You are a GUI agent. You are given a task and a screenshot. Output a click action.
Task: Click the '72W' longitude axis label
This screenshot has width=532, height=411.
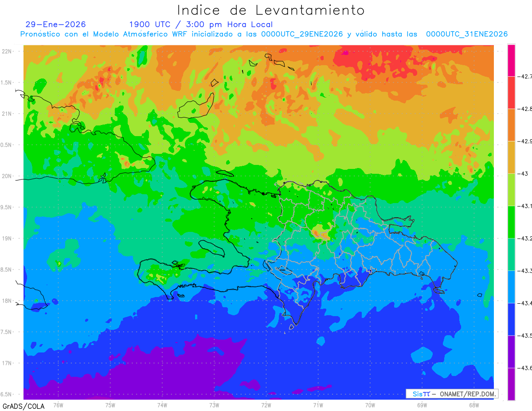click(266, 405)
